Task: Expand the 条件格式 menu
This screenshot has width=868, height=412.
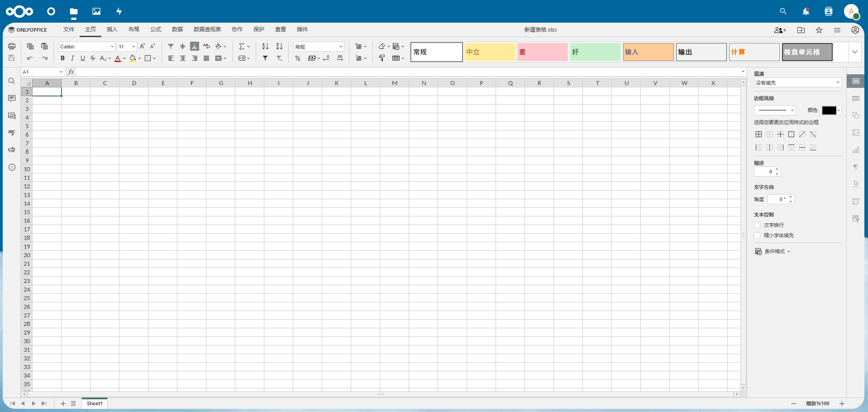Action: (773, 251)
